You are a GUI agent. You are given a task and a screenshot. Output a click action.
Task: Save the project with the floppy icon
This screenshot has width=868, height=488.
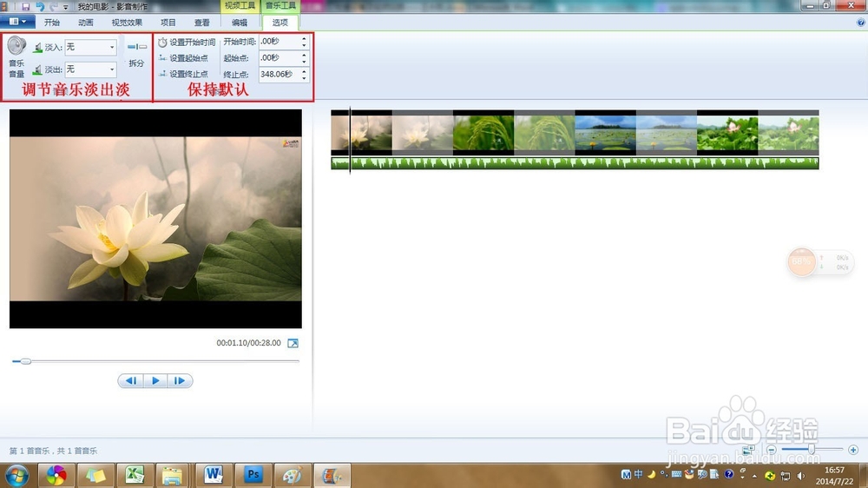pyautogui.click(x=26, y=7)
